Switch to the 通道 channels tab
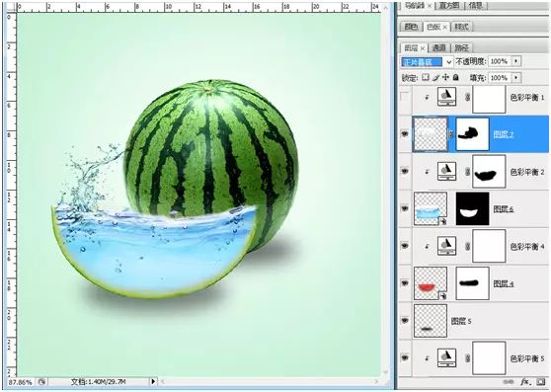551x392 pixels. [x=438, y=47]
